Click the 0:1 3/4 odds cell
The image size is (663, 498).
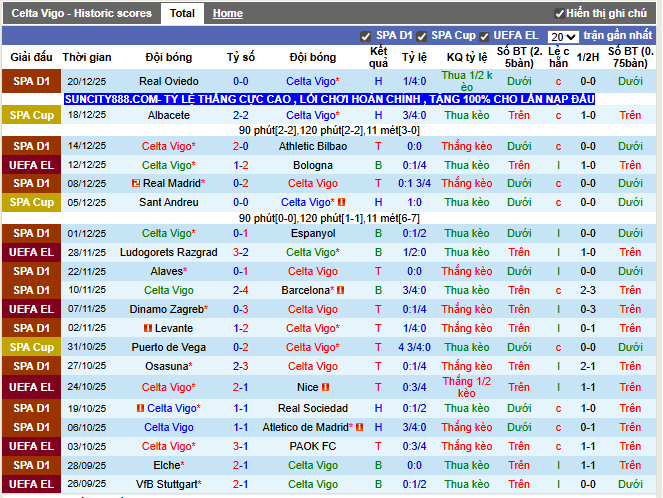(x=414, y=183)
